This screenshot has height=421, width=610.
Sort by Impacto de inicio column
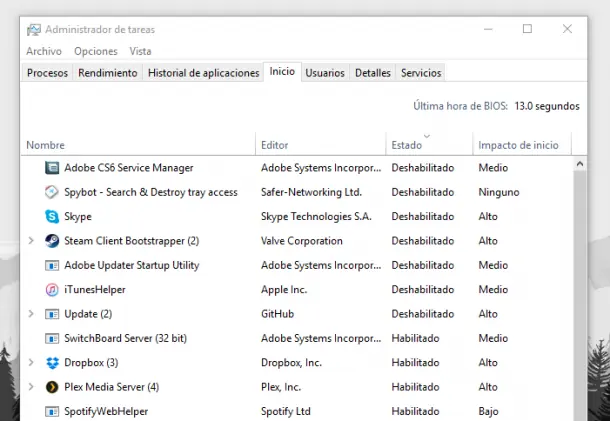coord(518,145)
